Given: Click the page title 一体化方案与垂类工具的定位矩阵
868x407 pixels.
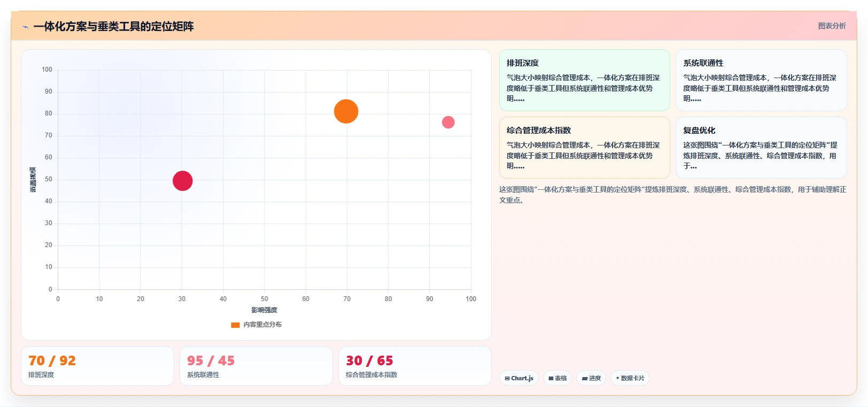Looking at the screenshot, I should tap(113, 26).
